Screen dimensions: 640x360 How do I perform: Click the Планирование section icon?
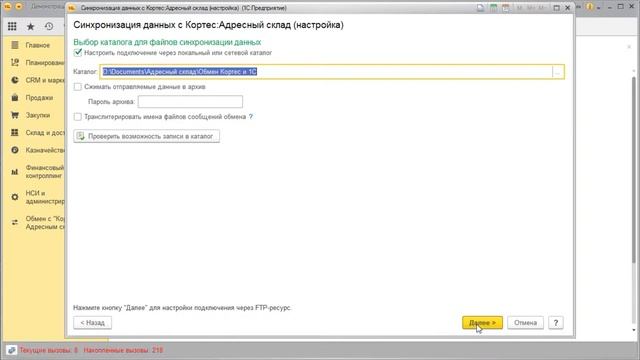click(x=15, y=62)
